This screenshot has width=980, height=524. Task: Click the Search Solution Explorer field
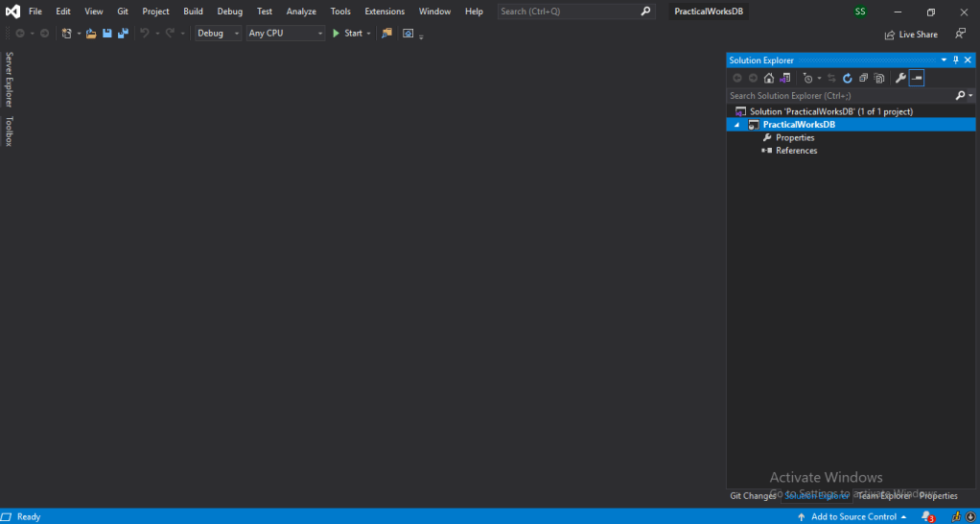(840, 96)
